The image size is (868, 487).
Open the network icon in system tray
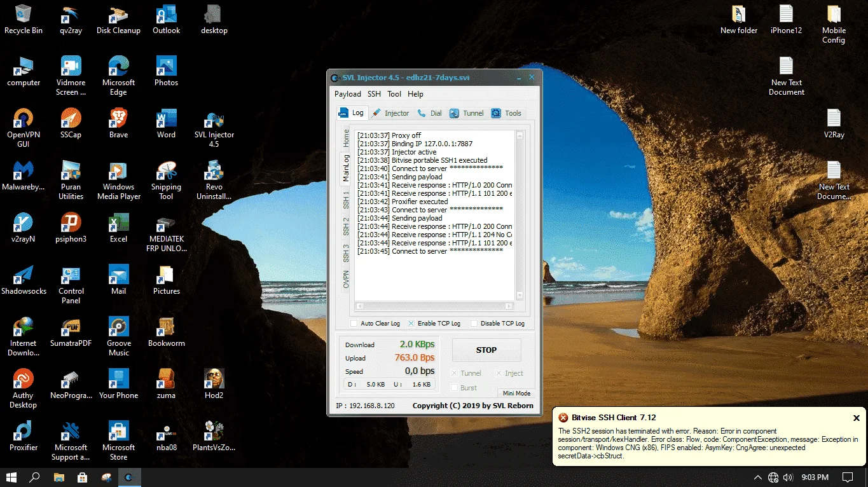(x=773, y=477)
